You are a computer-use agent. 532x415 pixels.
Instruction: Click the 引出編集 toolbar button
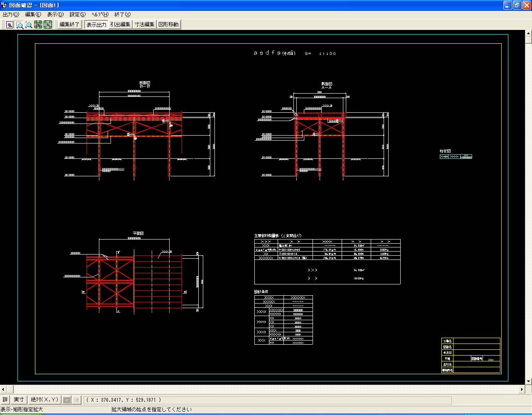point(121,25)
